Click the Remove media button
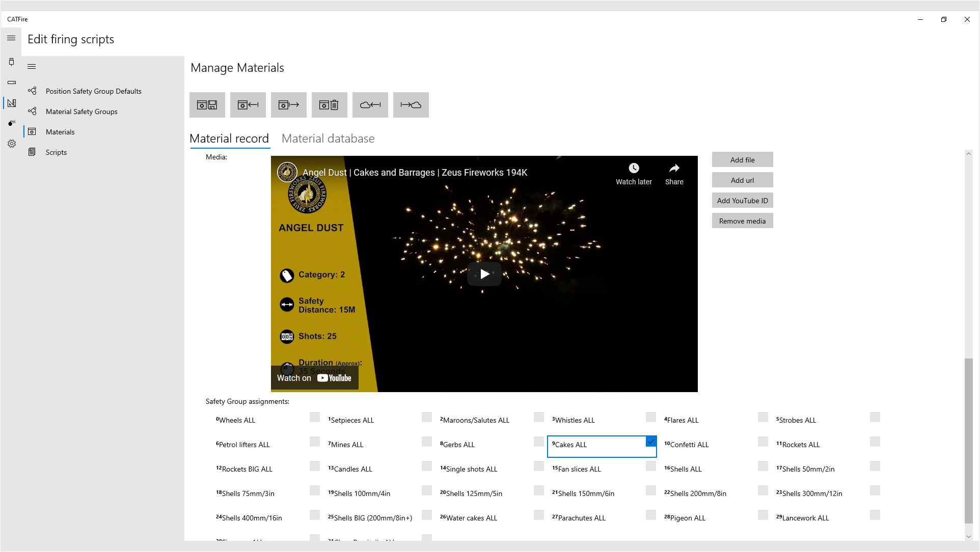This screenshot has height=552, width=980. [x=742, y=221]
